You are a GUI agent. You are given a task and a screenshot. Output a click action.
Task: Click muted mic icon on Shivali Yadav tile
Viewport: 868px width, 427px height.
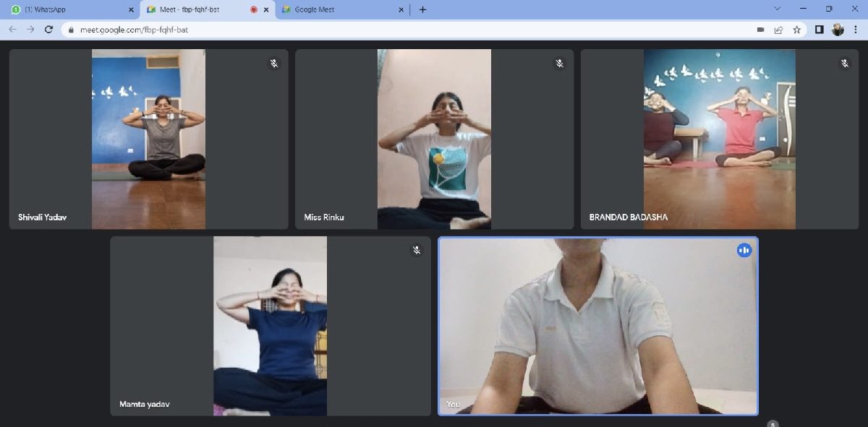click(x=274, y=64)
